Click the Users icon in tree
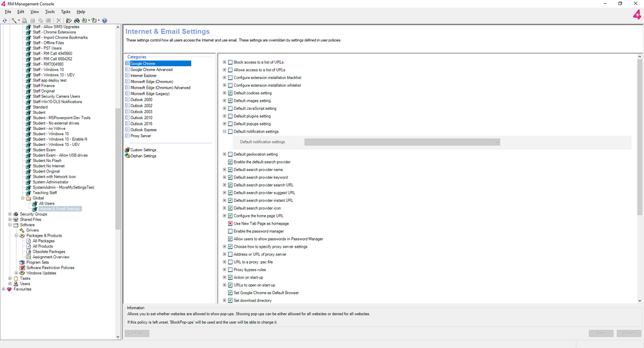Viewport: 644px width, 348px height. tap(15, 284)
